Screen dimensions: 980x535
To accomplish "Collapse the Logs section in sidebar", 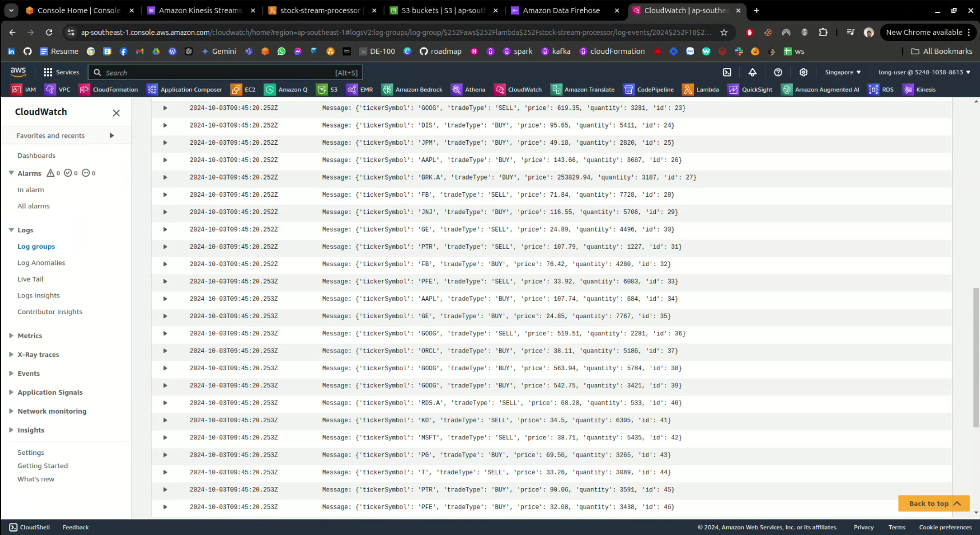I will (x=11, y=230).
